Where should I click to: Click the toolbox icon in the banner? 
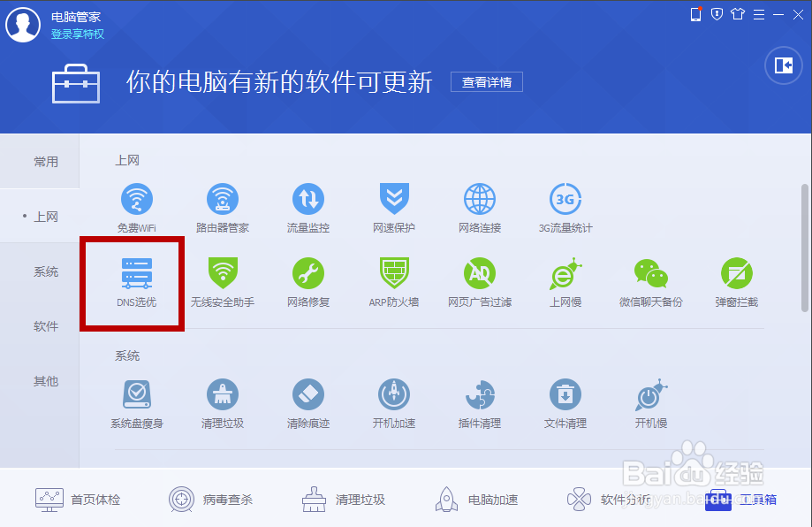(76, 83)
